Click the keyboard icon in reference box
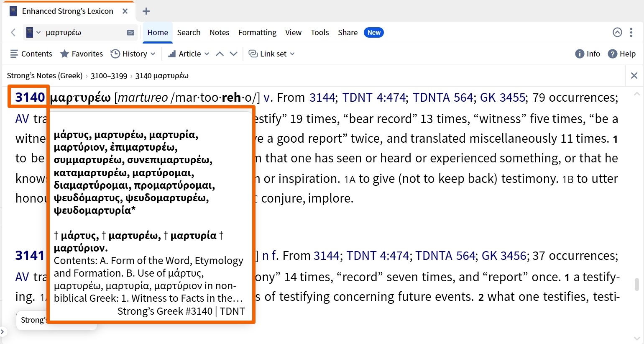 point(130,33)
